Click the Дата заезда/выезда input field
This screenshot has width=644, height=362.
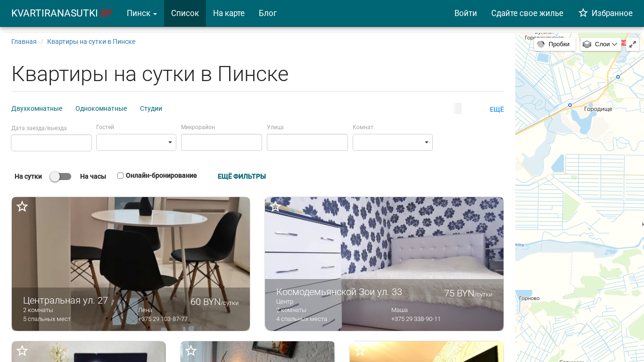coord(51,142)
